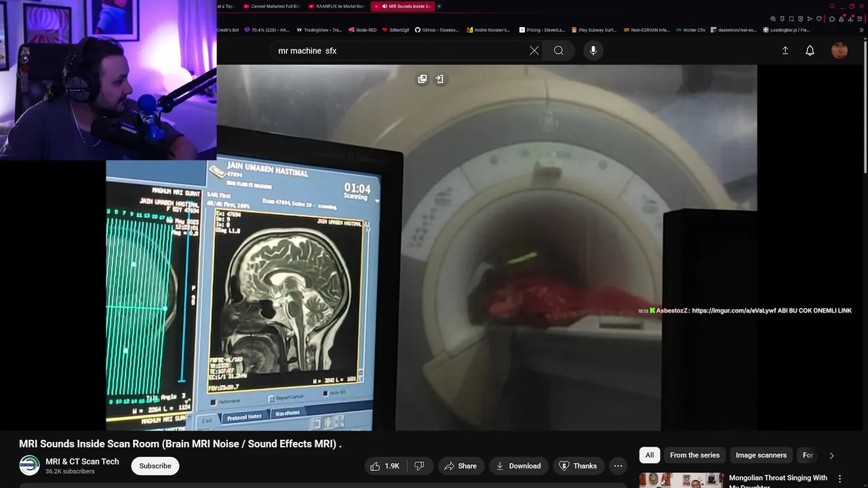Subscribe to MRI & CT Scan Tech
868x488 pixels.
(x=155, y=466)
